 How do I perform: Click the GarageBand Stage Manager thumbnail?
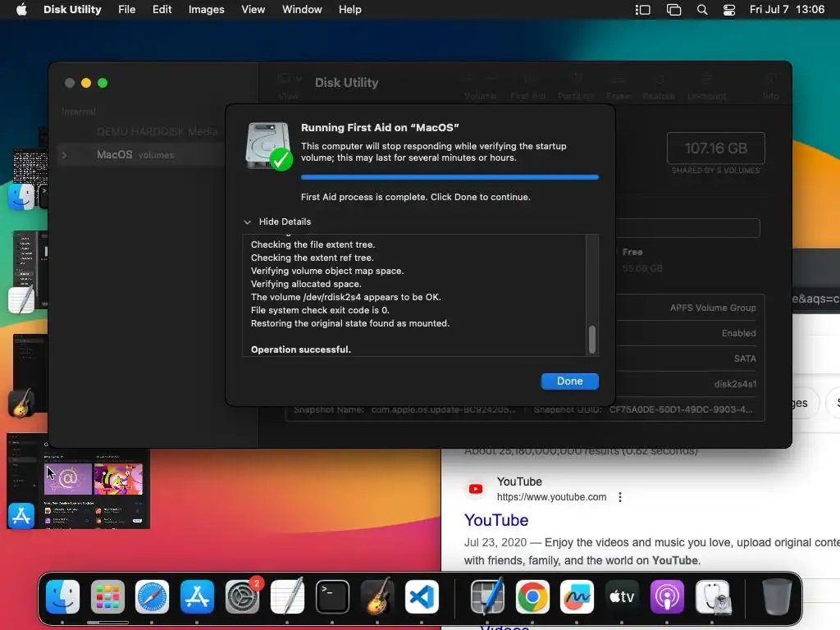pos(29,374)
